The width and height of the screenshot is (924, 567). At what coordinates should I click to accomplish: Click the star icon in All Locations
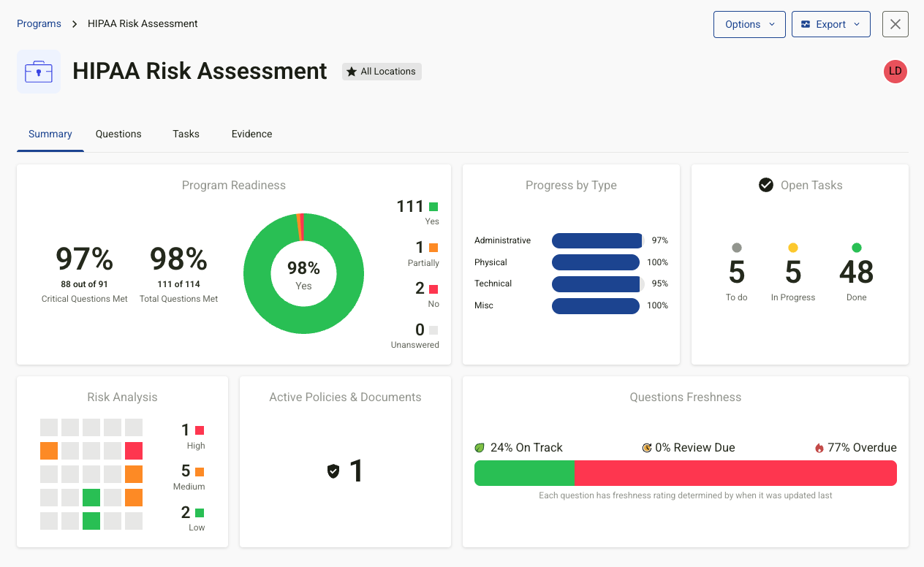coord(352,72)
